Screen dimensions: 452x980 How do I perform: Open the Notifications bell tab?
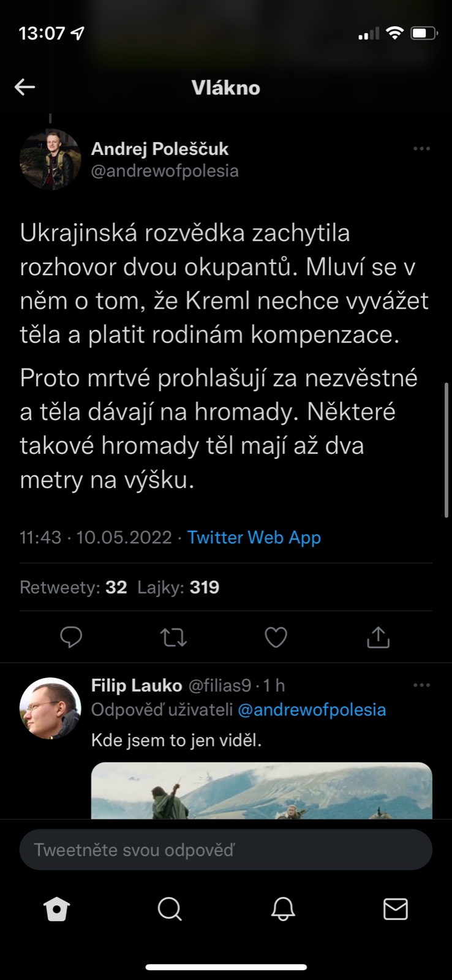[283, 910]
